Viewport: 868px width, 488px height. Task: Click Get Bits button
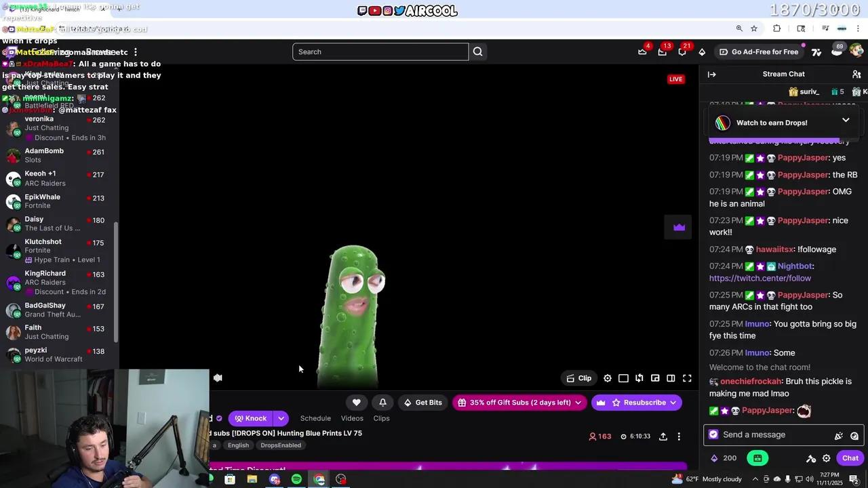point(422,403)
